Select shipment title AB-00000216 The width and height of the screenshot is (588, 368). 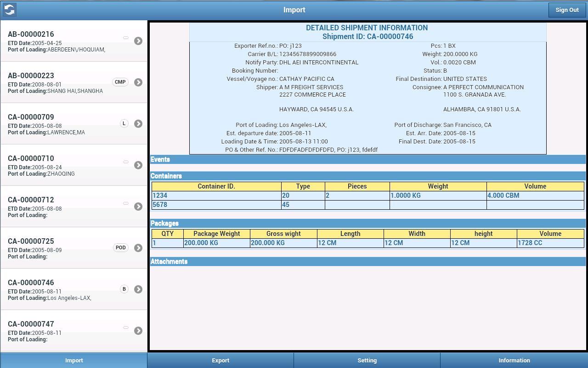point(31,34)
